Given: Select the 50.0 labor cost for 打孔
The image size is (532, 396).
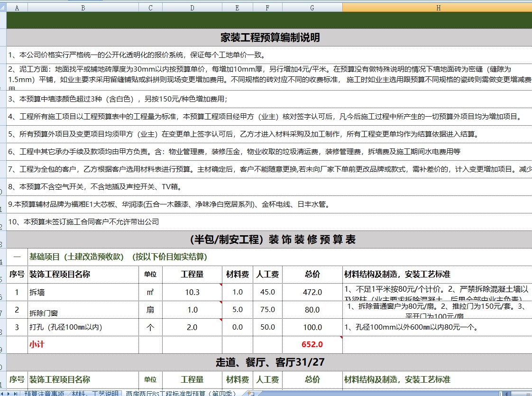Looking at the screenshot, I should point(267,327).
